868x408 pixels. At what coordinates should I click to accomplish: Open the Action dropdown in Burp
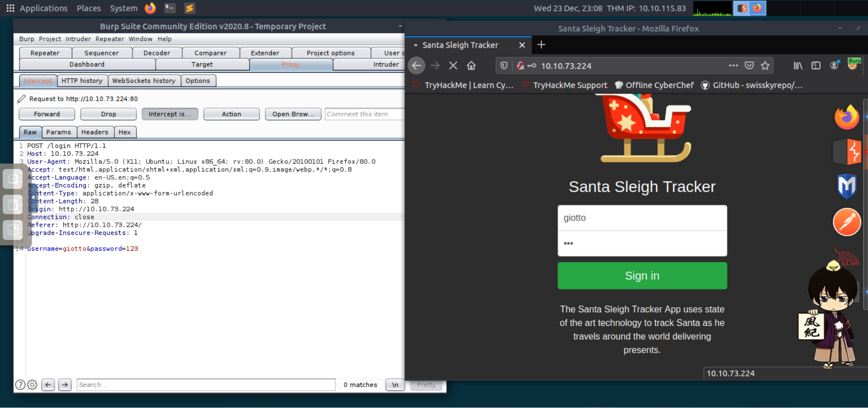point(231,114)
